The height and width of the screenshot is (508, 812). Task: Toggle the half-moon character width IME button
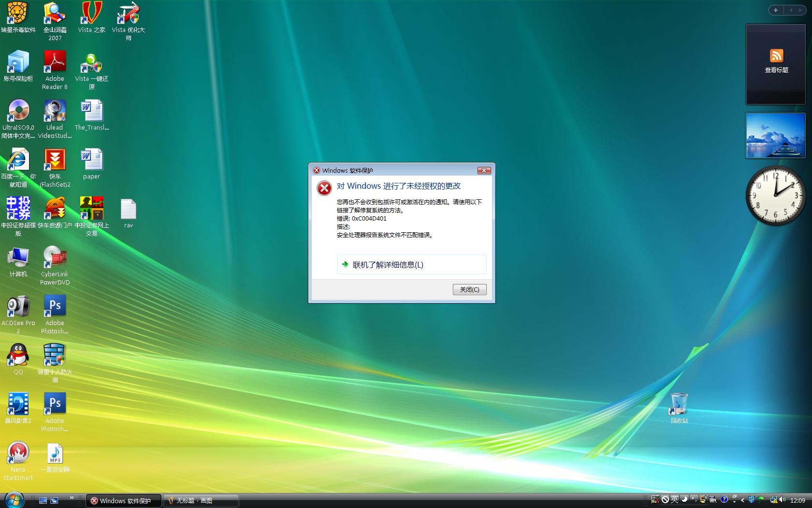[684, 500]
